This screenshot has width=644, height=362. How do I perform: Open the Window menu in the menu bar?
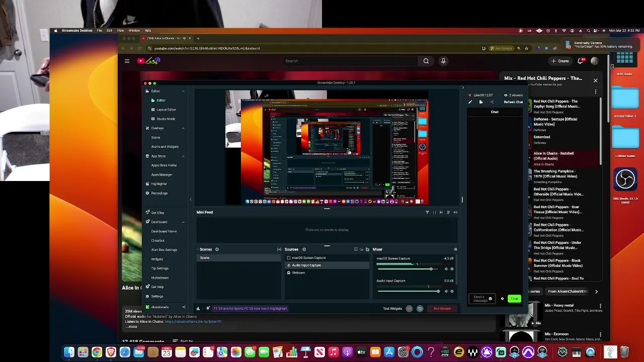134,31
